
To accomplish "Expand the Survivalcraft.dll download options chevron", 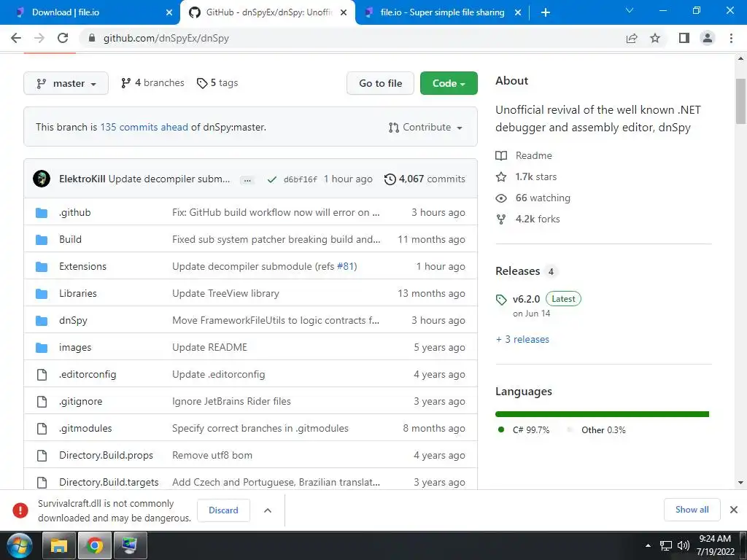I will [x=268, y=510].
